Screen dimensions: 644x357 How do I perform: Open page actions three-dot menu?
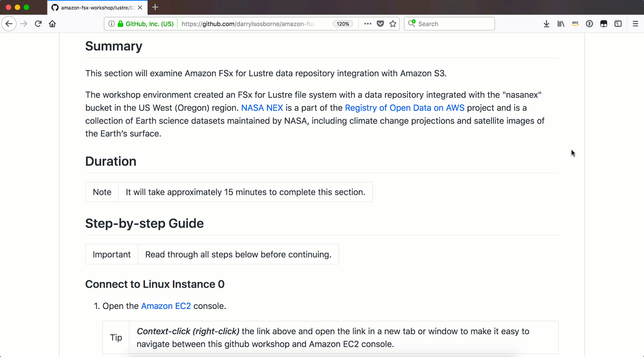click(368, 24)
